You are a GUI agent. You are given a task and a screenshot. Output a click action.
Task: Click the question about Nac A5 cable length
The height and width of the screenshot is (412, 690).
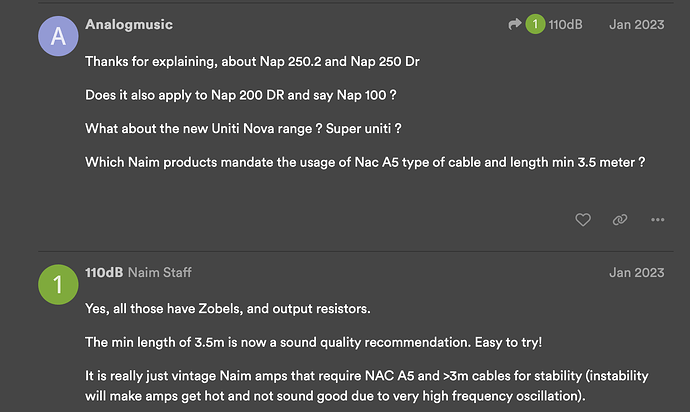click(365, 162)
